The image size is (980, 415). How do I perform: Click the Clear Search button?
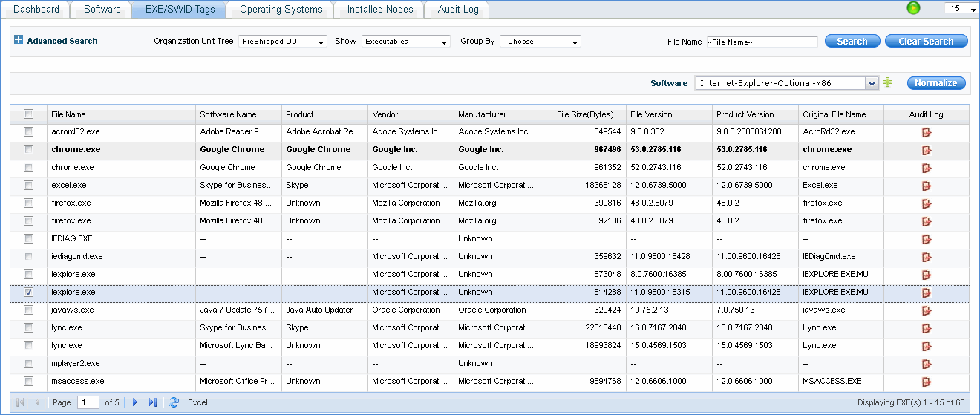point(926,42)
